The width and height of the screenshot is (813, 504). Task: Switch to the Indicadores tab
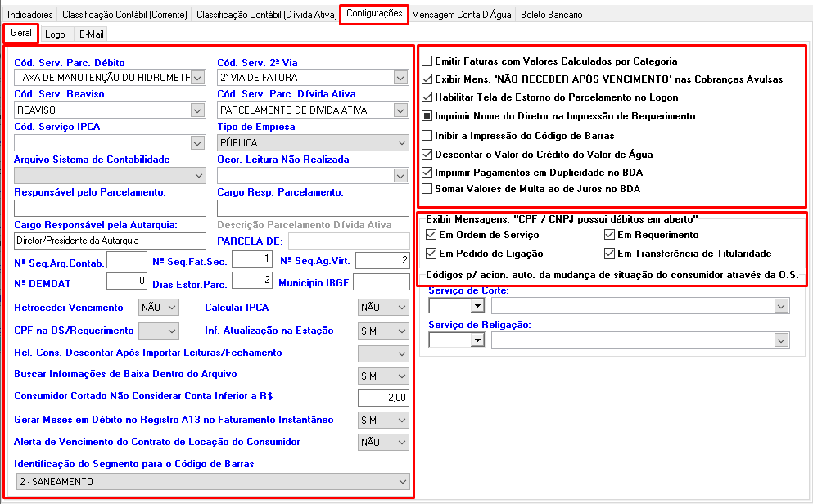pyautogui.click(x=30, y=15)
